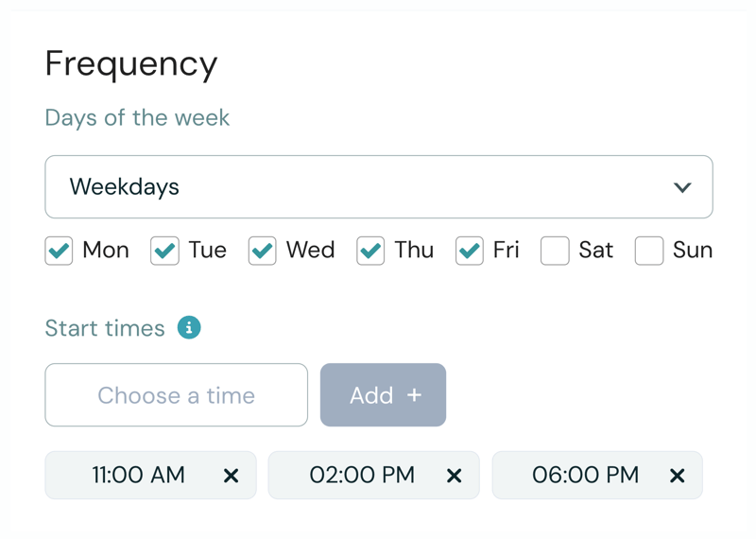This screenshot has height=539, width=756.
Task: Delete the 02:00 PM start time
Action: 454,476
